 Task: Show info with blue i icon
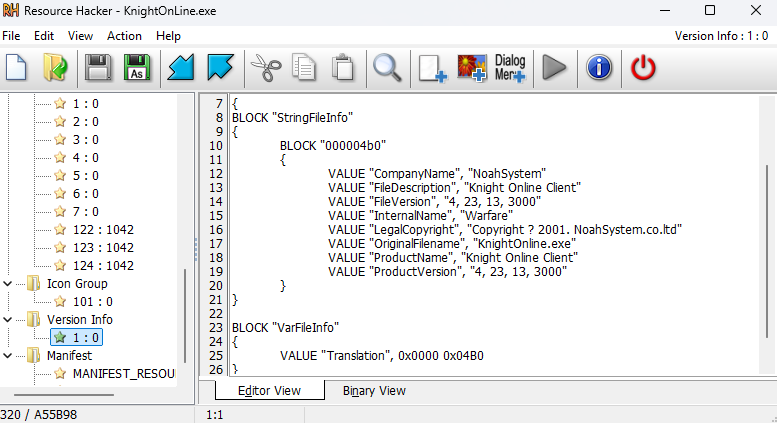(x=599, y=67)
